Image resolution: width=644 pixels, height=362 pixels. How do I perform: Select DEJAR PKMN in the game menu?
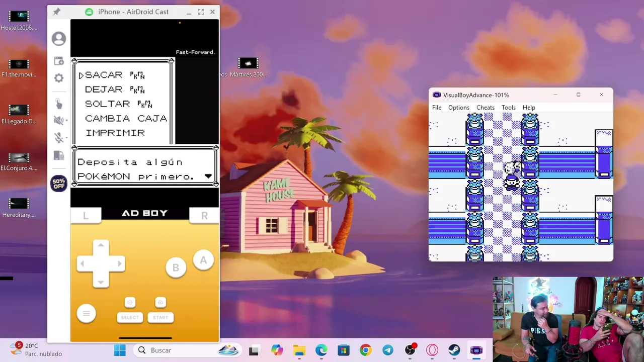tap(115, 89)
